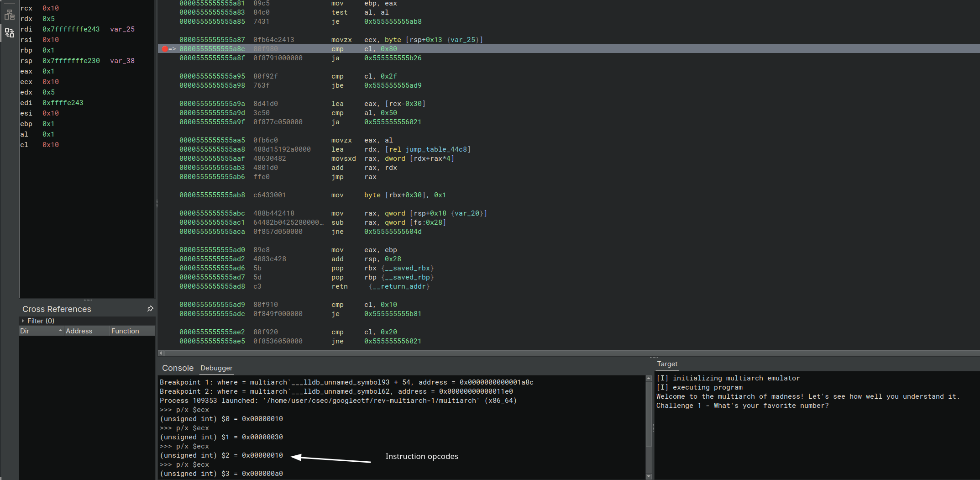
Task: Click the Process 109353 launched line
Action: pyautogui.click(x=338, y=401)
